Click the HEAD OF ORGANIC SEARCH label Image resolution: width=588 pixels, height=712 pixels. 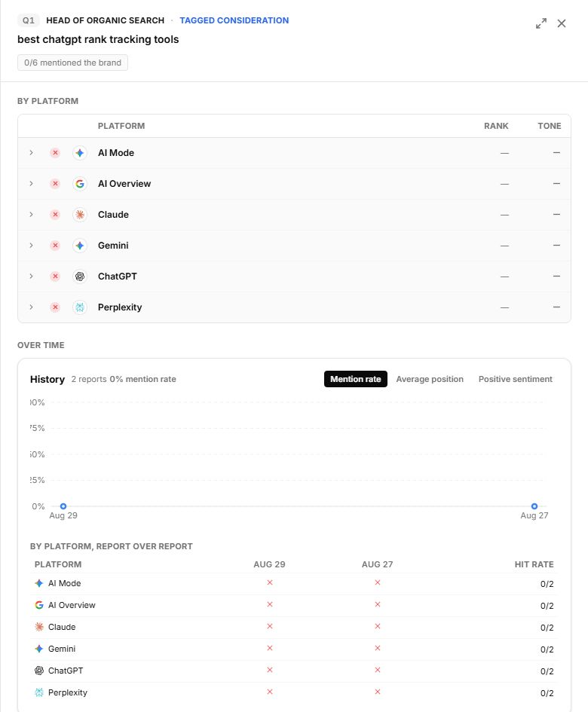click(x=106, y=20)
